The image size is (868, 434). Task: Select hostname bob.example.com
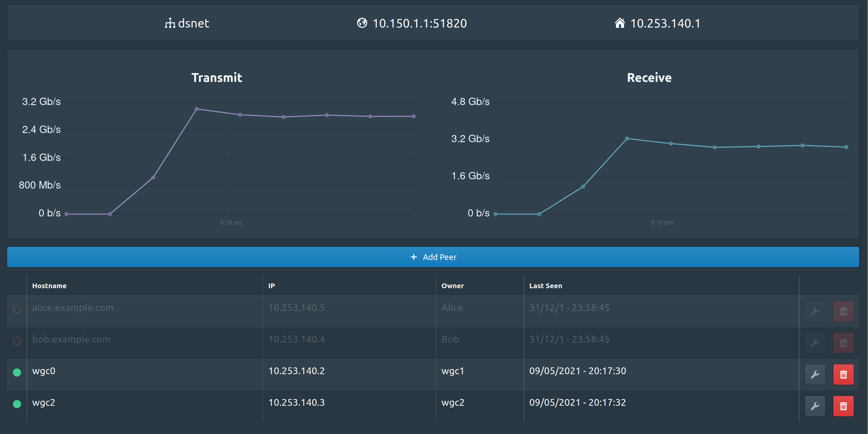(x=71, y=339)
